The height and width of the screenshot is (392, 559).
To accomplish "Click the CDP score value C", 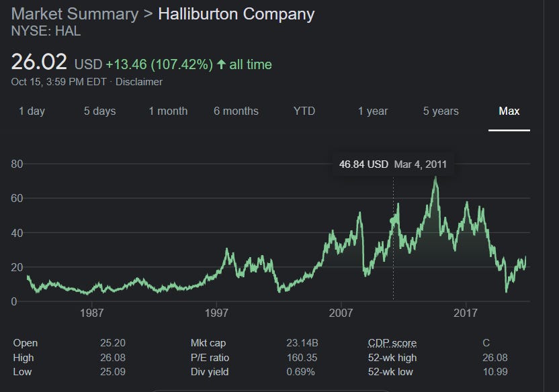I will (486, 343).
